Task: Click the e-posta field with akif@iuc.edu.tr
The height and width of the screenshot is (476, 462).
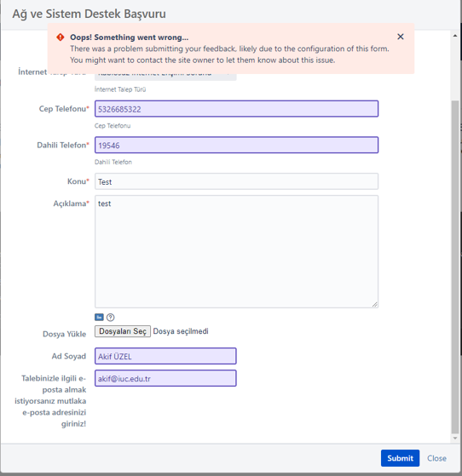Action: point(165,378)
